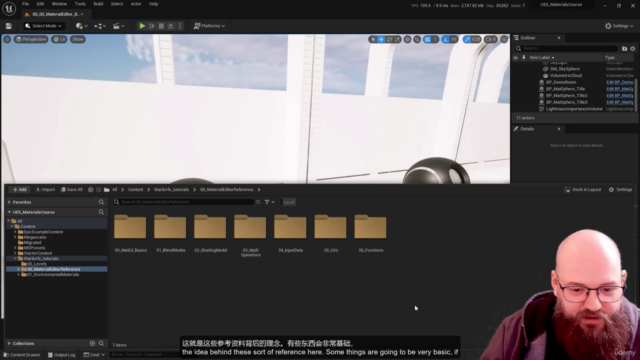Click the Outliner search field
The height and width of the screenshot is (360, 640).
[x=567, y=49]
